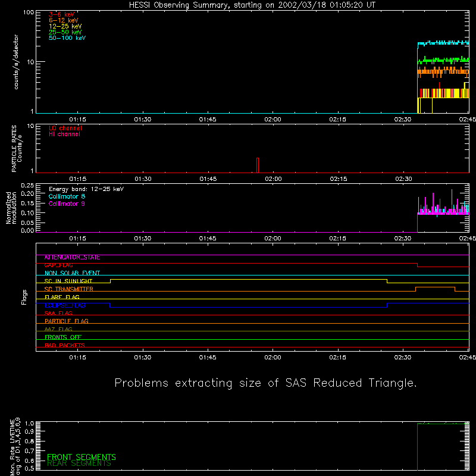The width and height of the screenshot is (476, 476).
Task: Select the LO channel legend label
Action: pos(65,128)
